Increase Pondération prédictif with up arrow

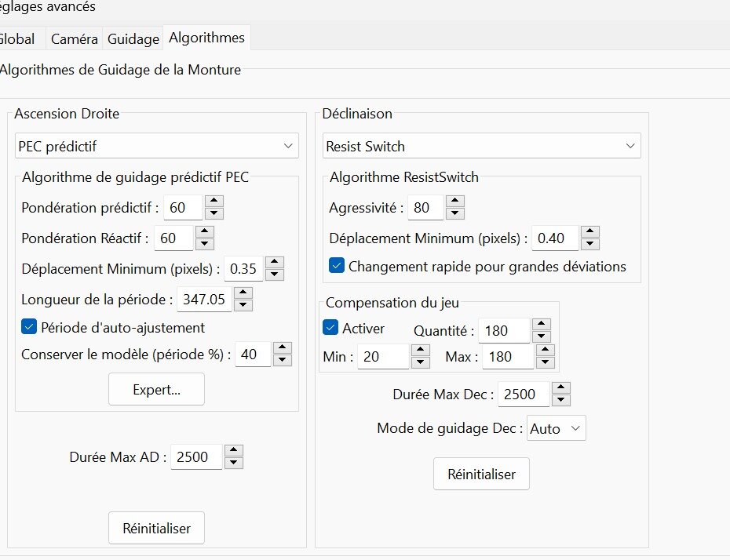click(x=214, y=202)
